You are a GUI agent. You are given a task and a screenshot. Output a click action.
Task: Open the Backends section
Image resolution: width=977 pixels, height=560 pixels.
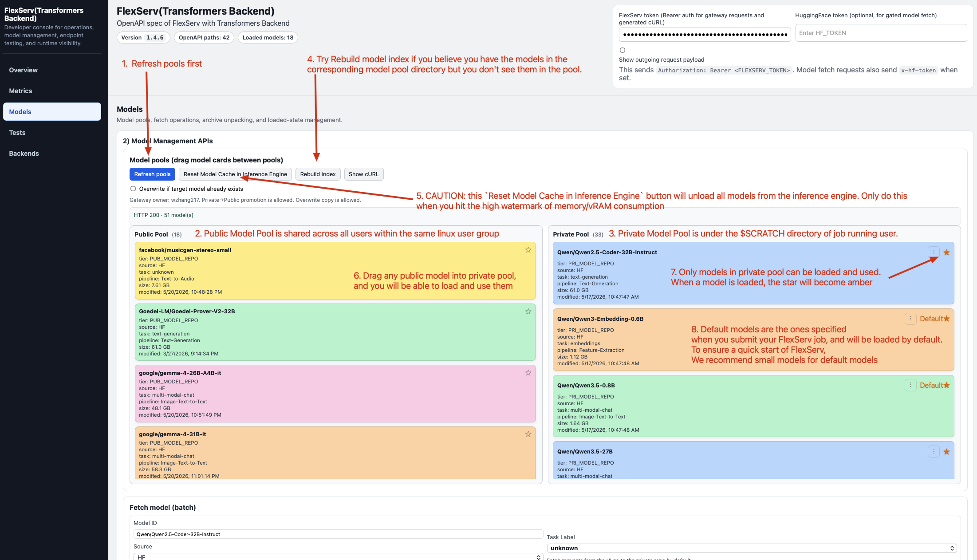click(52, 154)
